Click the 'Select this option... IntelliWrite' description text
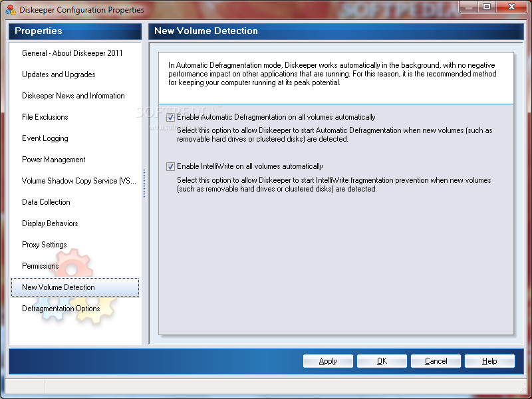Viewport: 532px width, 399px height. tap(334, 185)
